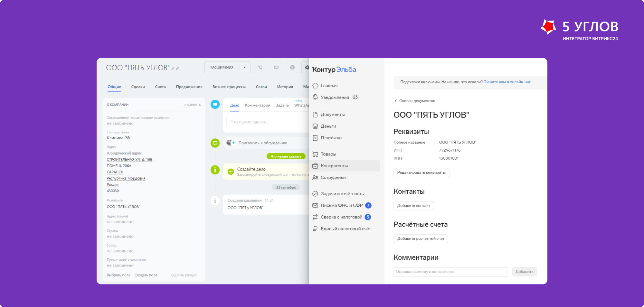Switch to the Предложения tab
Screen dimensions: 644x307
tap(189, 87)
